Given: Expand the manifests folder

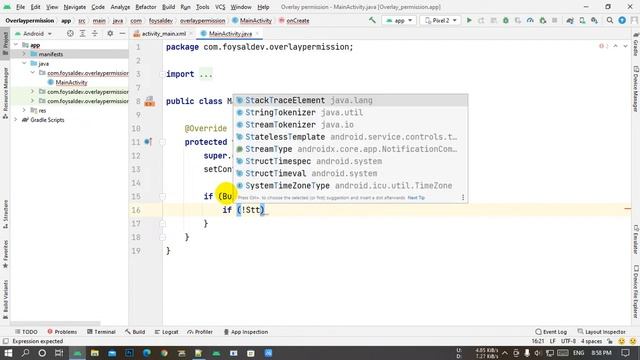Looking at the screenshot, I should click(x=24, y=54).
